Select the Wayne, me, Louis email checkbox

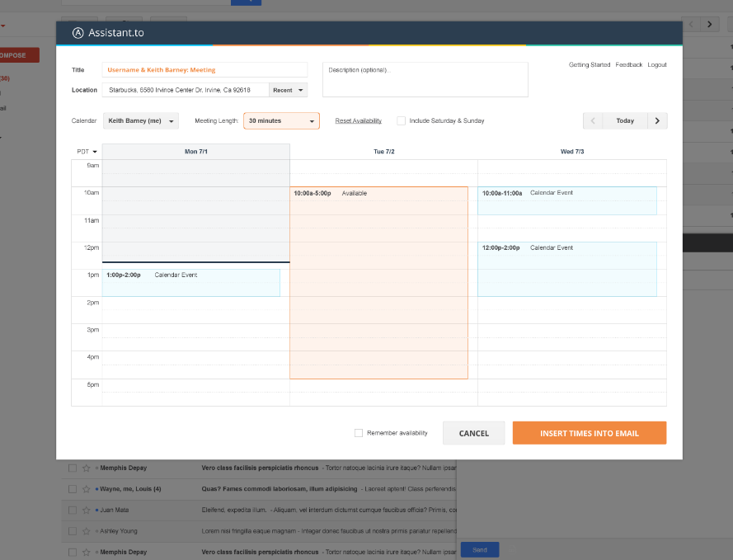pyautogui.click(x=73, y=489)
